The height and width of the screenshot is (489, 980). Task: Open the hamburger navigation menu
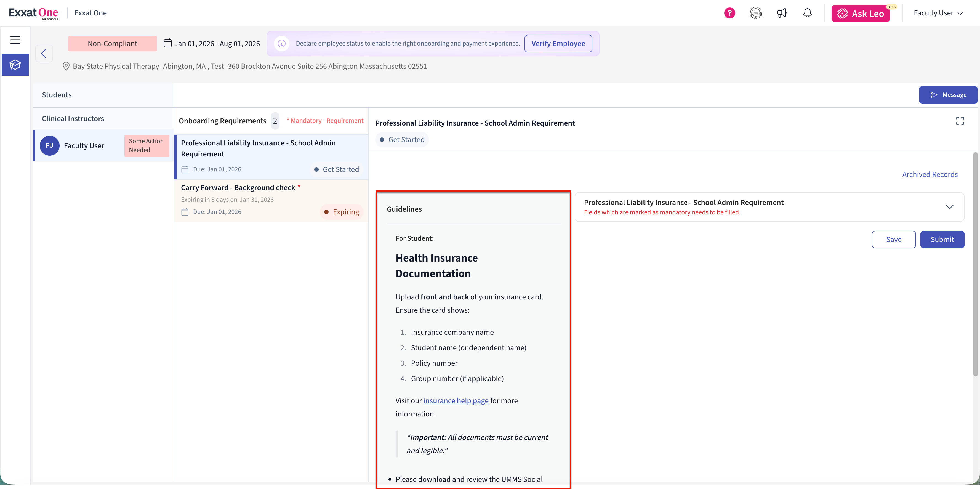tap(15, 40)
